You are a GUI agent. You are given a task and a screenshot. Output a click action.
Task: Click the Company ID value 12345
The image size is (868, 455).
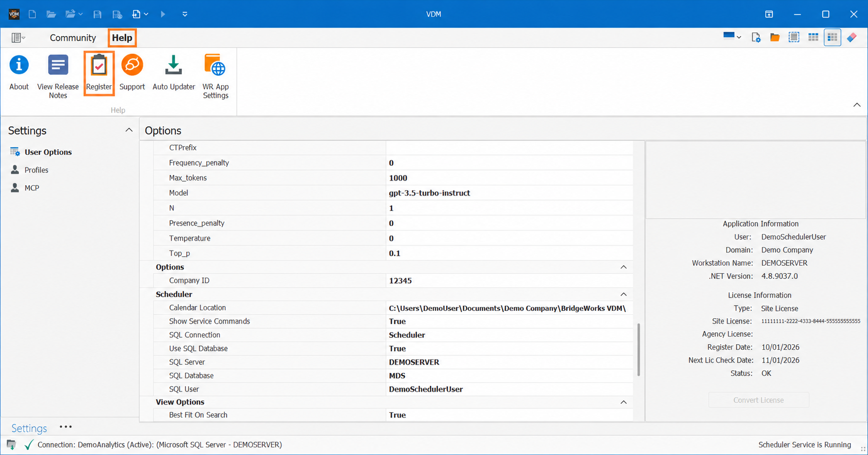(400, 281)
